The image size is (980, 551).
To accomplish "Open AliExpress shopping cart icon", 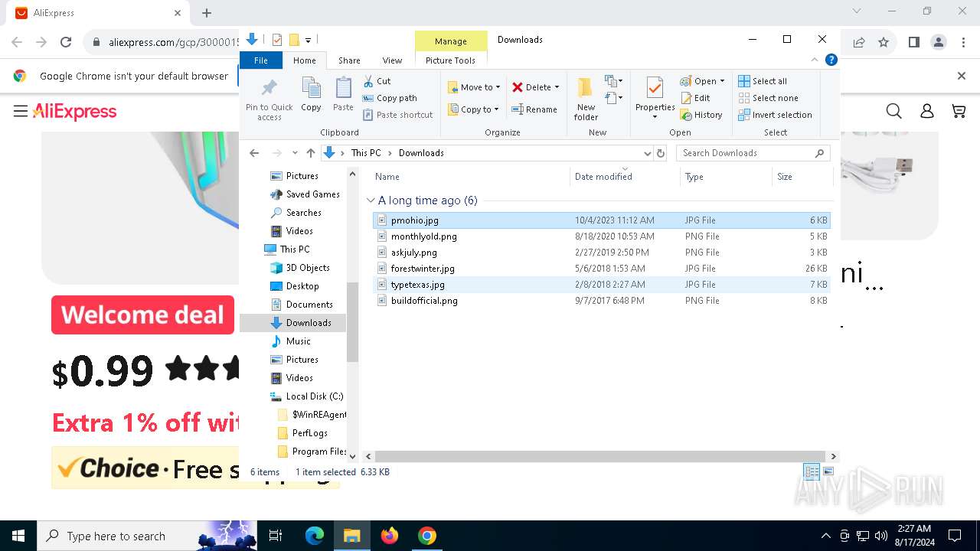I will click(959, 112).
